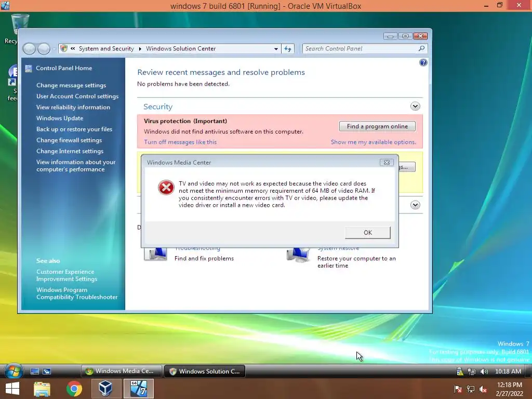Viewport: 532px width, 399px height.
Task: Open the host Windows Start button
Action: pyautogui.click(x=12, y=389)
